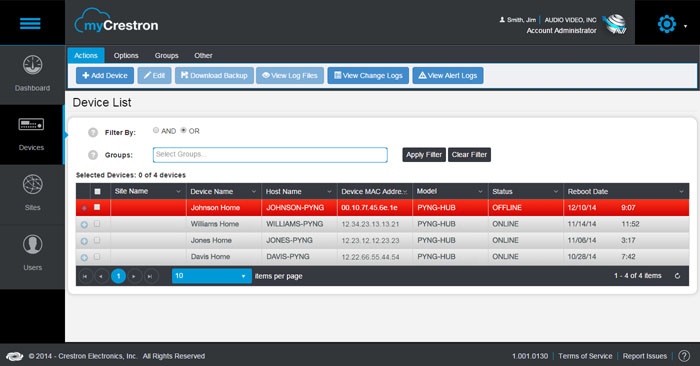Expand details for the Davis Home row
The image size is (700, 366).
(84, 258)
